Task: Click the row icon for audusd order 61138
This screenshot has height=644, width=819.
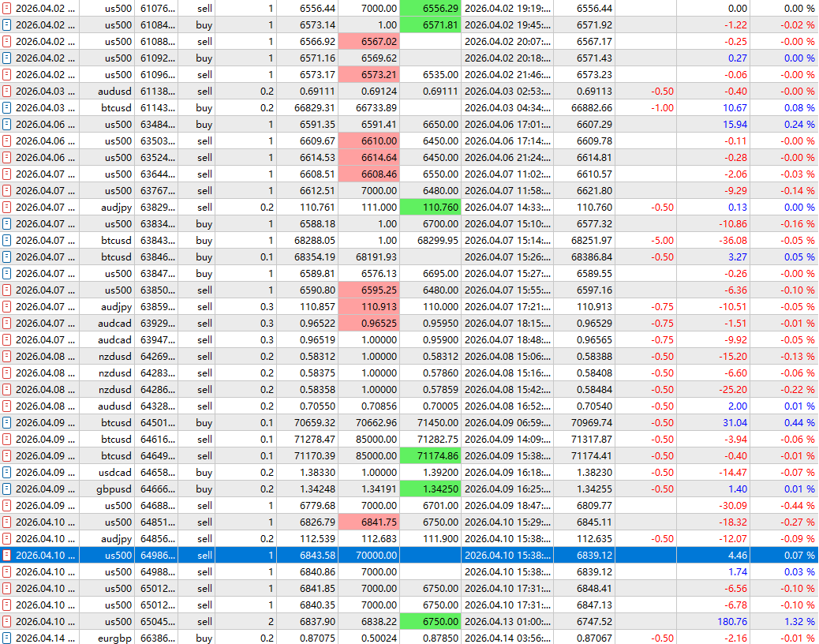Action: pyautogui.click(x=7, y=91)
